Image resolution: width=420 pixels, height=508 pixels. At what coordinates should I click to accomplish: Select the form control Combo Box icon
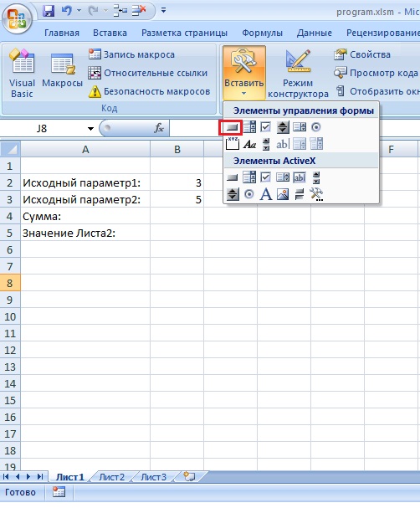[x=249, y=127]
